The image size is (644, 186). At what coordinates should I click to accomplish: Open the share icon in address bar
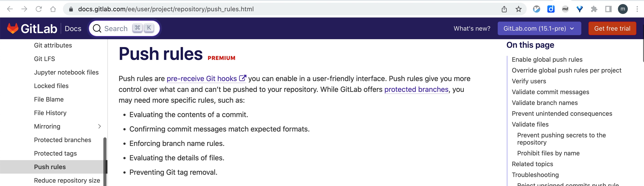504,9
